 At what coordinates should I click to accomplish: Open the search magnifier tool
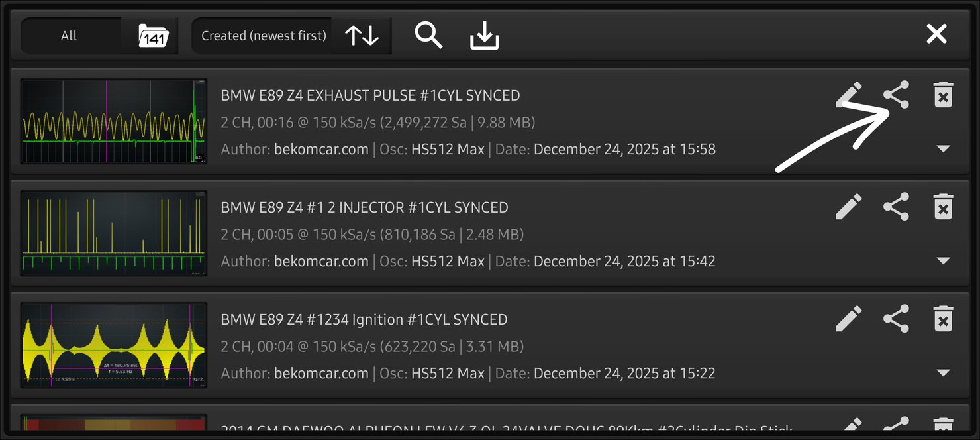point(428,36)
